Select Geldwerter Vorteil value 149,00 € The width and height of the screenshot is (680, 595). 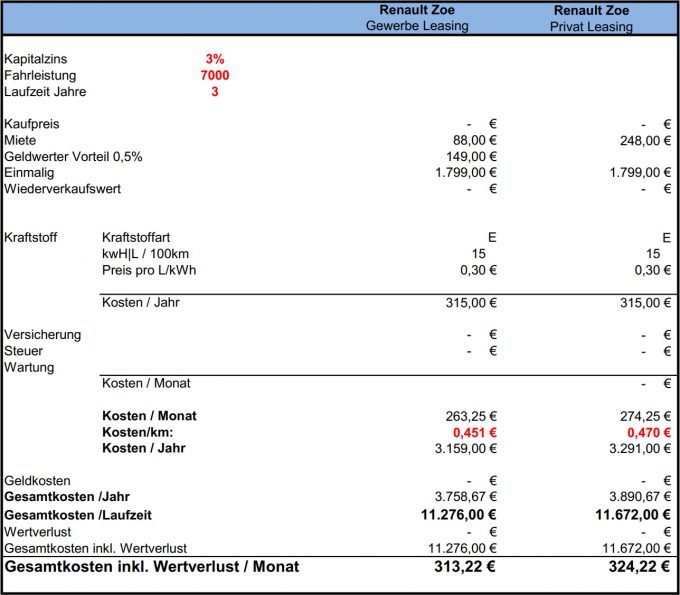[471, 157]
